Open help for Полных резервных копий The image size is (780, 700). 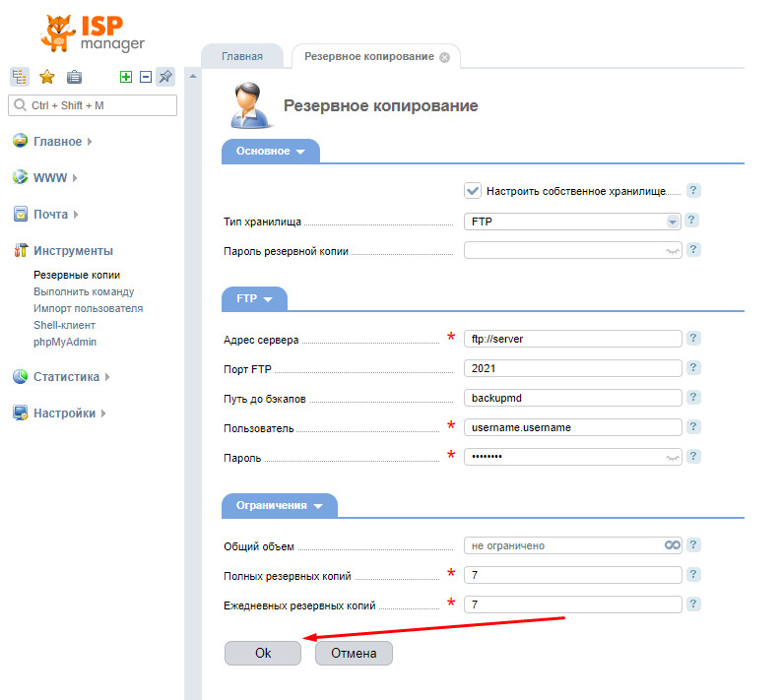pyautogui.click(x=693, y=574)
